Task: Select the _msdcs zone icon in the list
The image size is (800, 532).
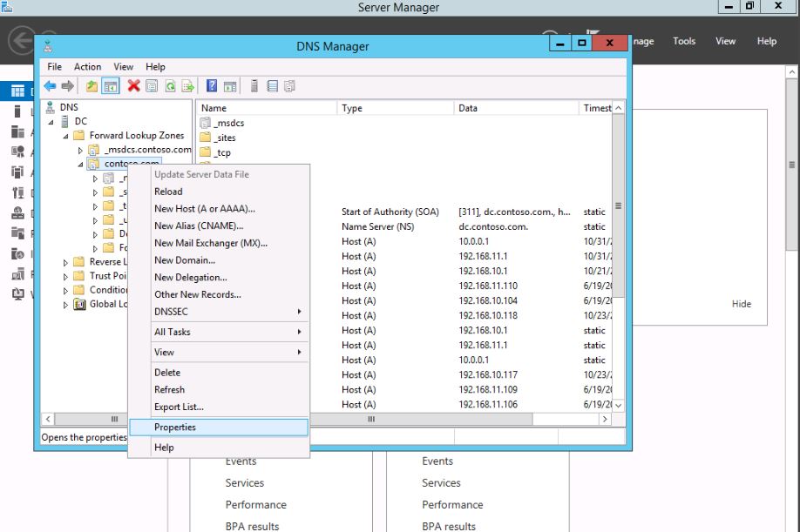Action: point(205,123)
